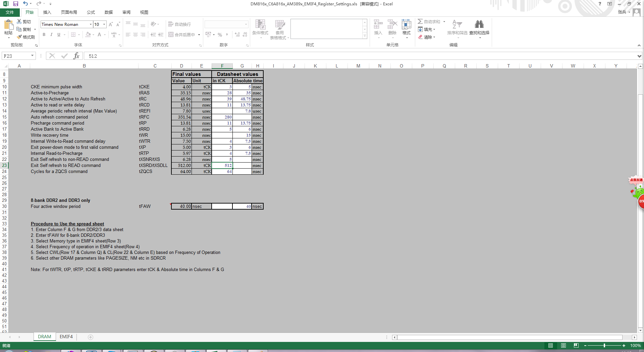This screenshot has width=644, height=352.
Task: Click the Paste (粘贴) clipboard icon
Action: [8, 25]
